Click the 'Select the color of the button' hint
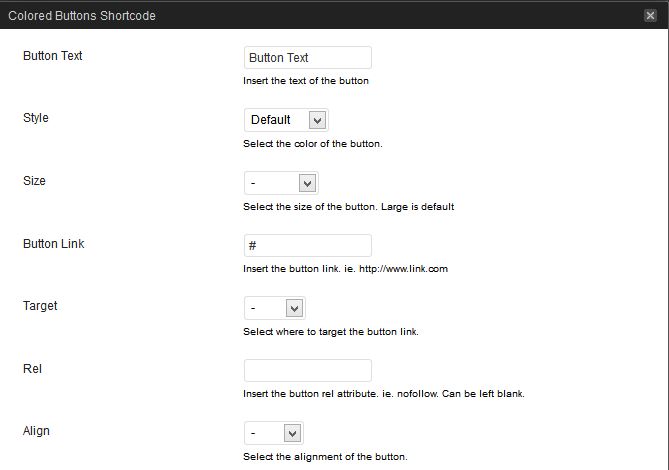 [x=313, y=144]
